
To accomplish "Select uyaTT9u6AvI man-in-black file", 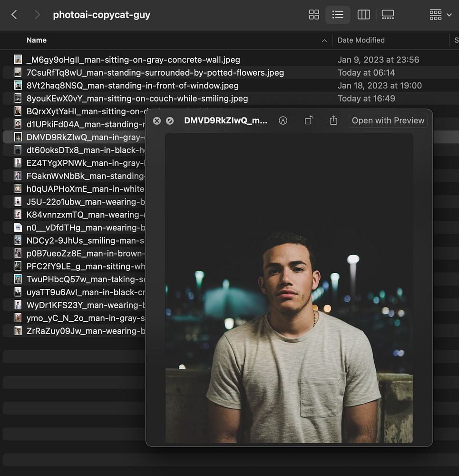I will pyautogui.click(x=74, y=292).
